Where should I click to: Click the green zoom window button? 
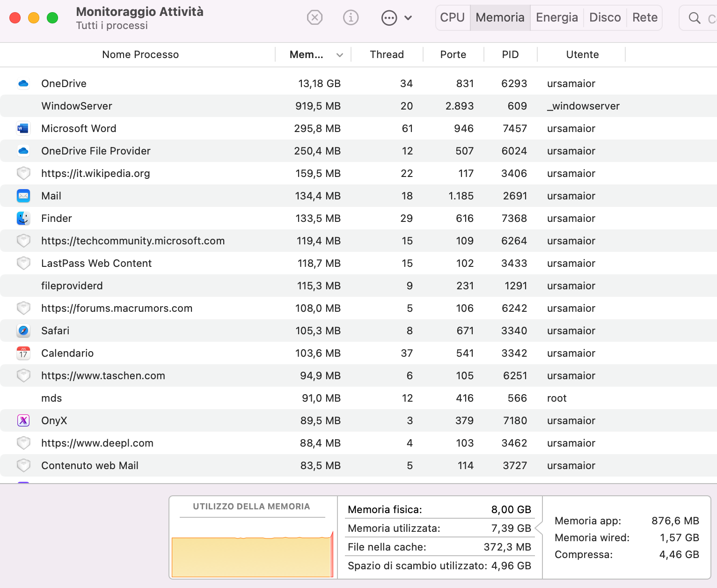click(52, 18)
